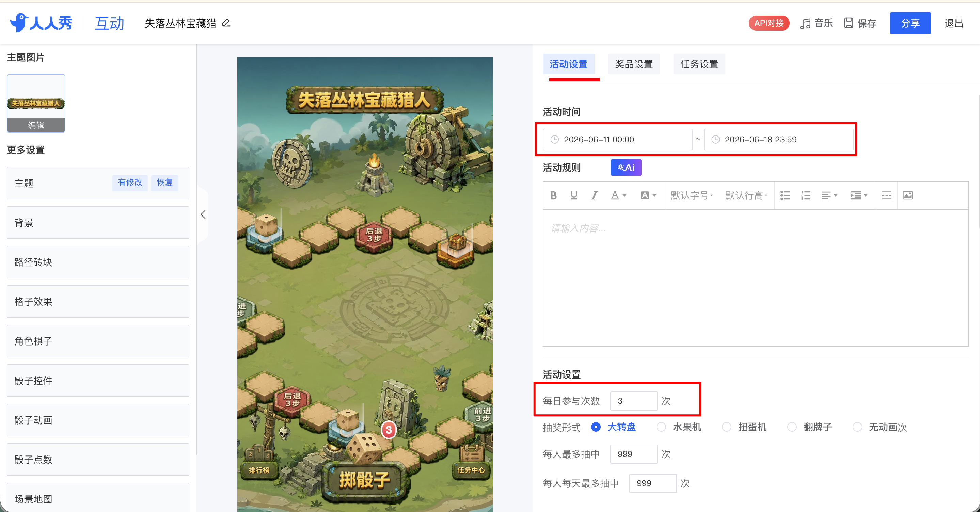The image size is (980, 512).
Task: Expand the 主题 settings row
Action: pos(98,183)
